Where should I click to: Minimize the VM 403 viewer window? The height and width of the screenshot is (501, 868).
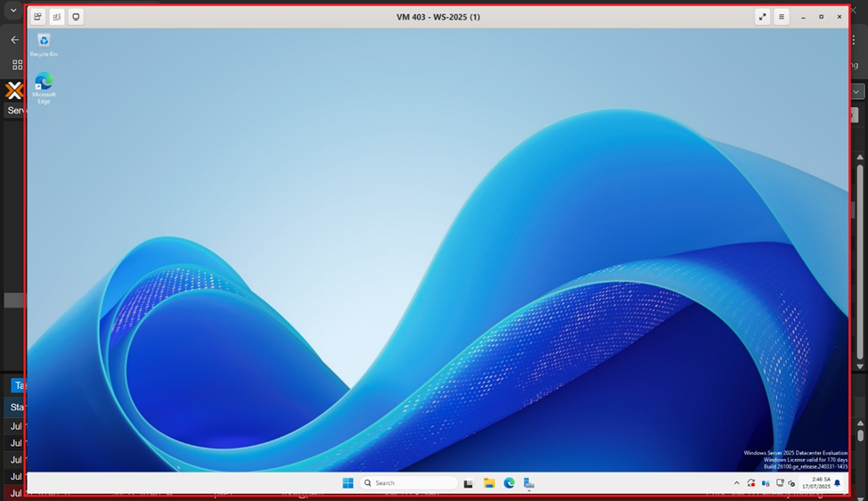coord(804,17)
